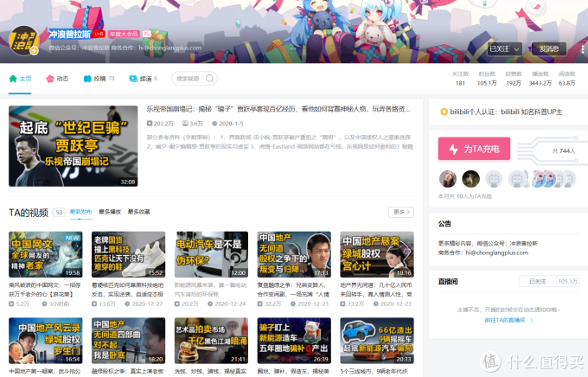The image size is (588, 377).
Task: Open the second charger's avatar
Action: (470, 179)
